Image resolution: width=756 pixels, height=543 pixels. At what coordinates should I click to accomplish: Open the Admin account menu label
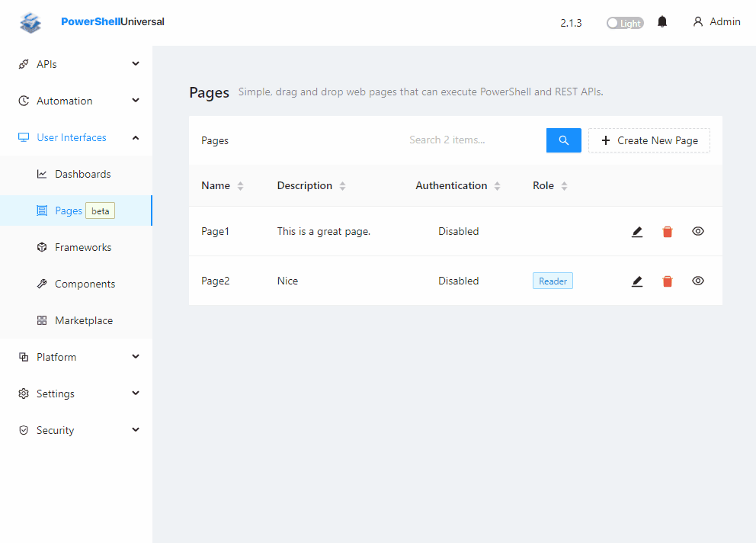725,21
